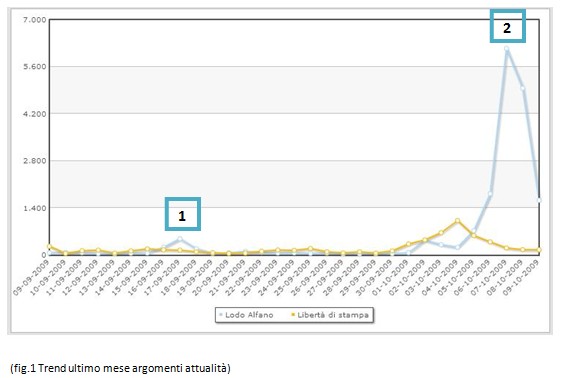Click the 27-09-2009 date label
Image resolution: width=565 pixels, height=378 pixels.
point(325,278)
